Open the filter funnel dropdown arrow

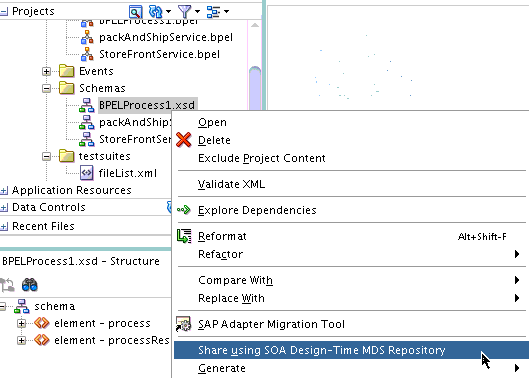click(x=197, y=12)
